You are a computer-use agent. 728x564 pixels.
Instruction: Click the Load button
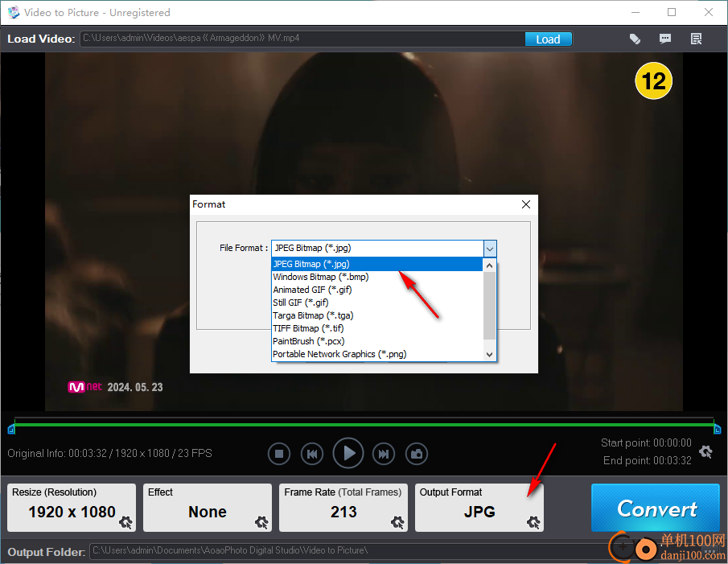point(549,39)
